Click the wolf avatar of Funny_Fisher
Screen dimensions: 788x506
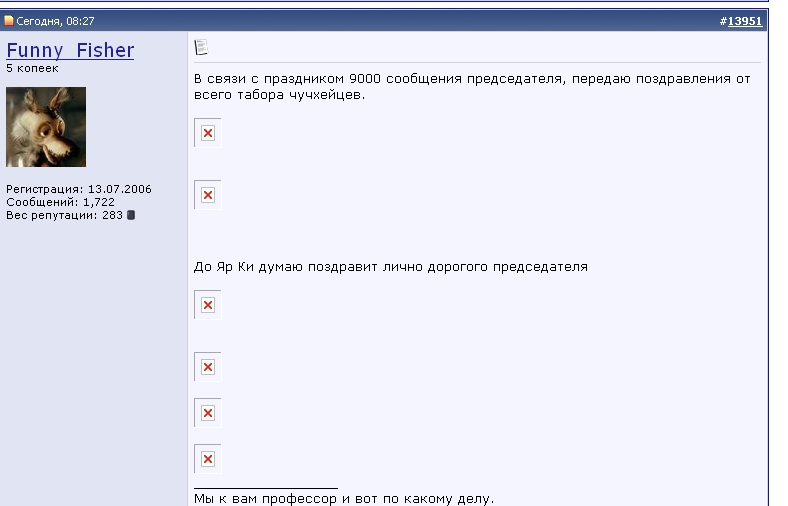point(46,127)
